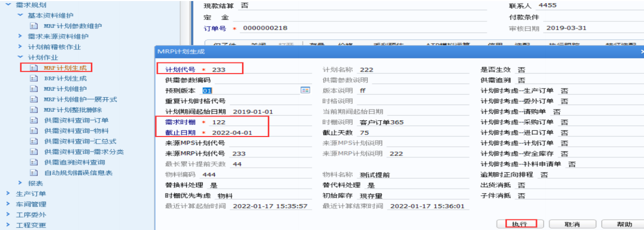The width and height of the screenshot is (644, 230).
Task: Expand the 需求来源资料维护 node
Action: pos(20,36)
